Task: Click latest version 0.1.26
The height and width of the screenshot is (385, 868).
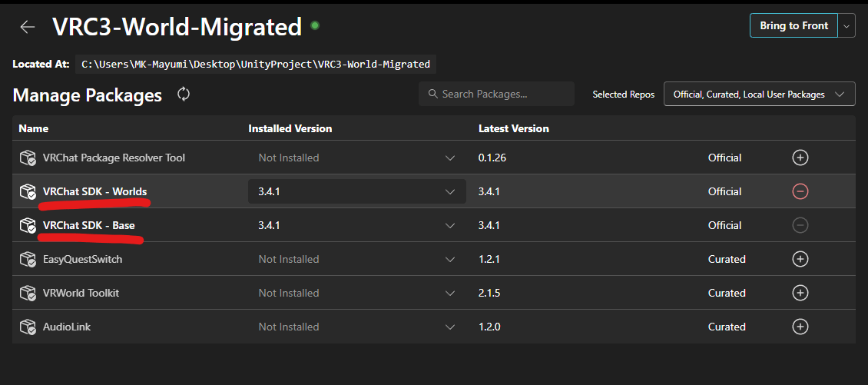Action: (x=492, y=158)
